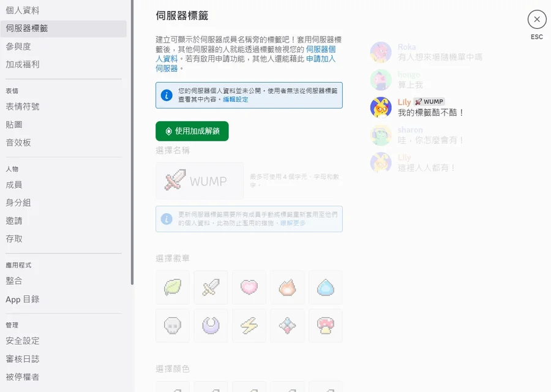Viewport: 551px width, 392px height.
Task: Click sharon's avatar in preview
Action: 381,135
